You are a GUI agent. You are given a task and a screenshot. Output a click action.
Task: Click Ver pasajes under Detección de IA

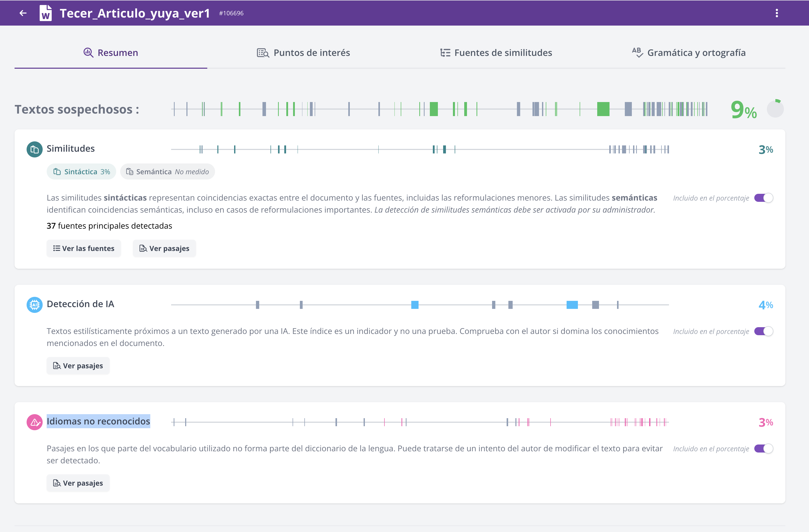point(78,366)
